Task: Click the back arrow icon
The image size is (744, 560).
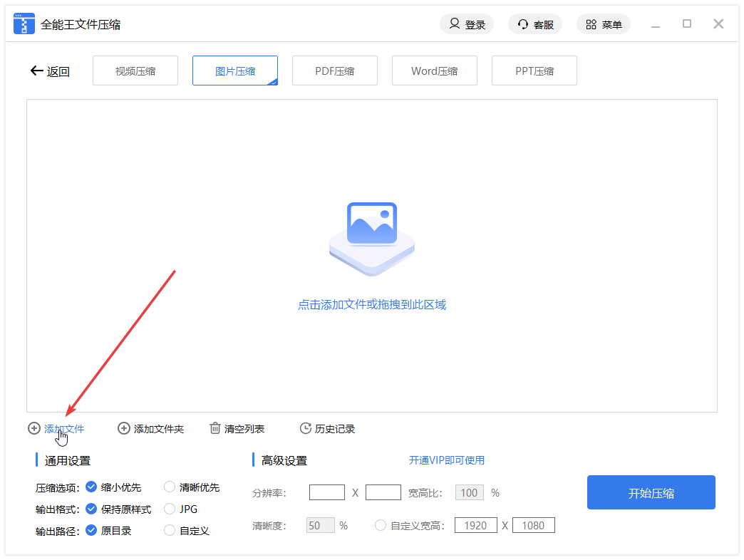Action: tap(36, 71)
